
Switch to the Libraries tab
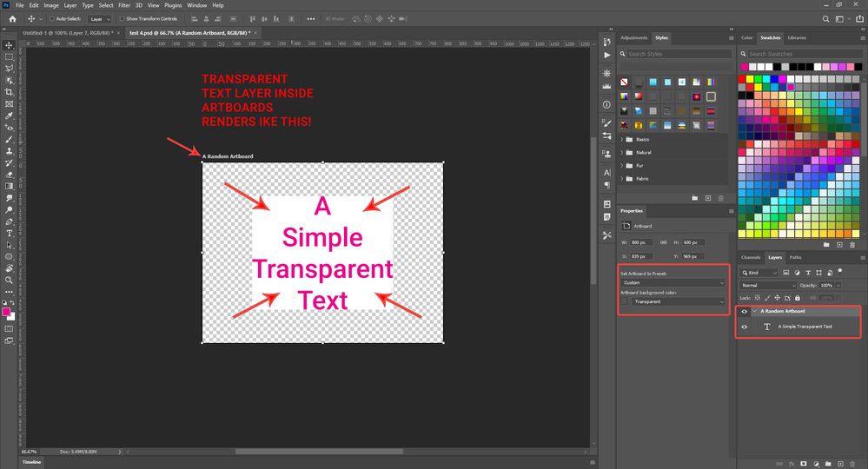797,37
